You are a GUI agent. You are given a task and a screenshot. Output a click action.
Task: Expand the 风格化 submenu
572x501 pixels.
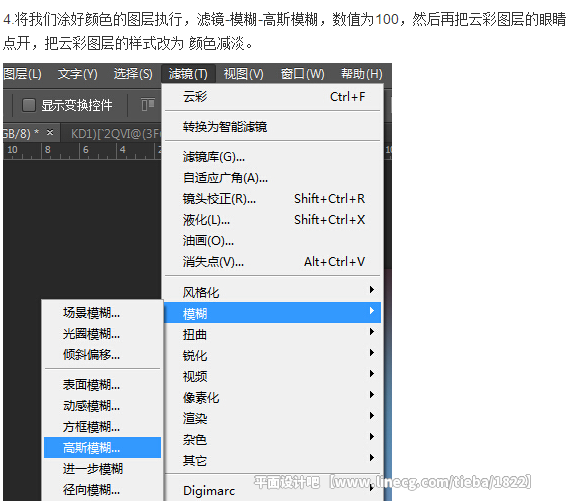pos(273,292)
